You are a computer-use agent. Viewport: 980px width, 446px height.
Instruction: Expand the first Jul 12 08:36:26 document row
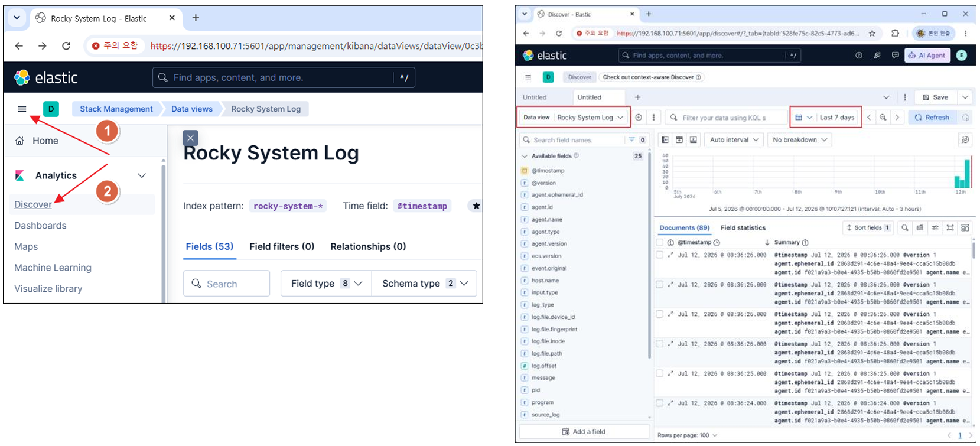pos(670,255)
